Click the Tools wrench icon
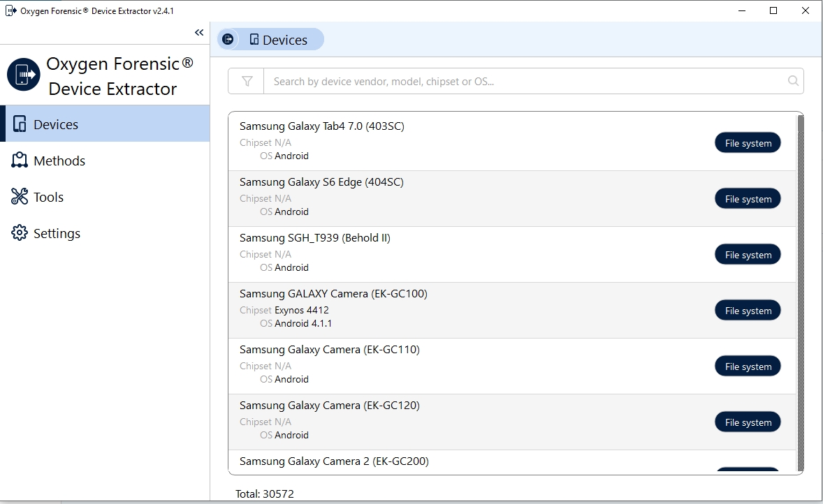This screenshot has height=504, width=823. pos(20,197)
